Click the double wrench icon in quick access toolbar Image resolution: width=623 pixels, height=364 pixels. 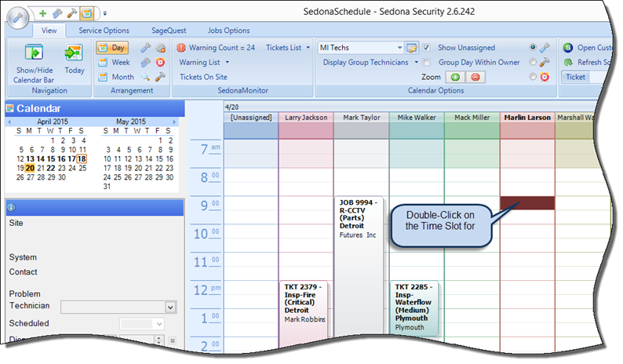click(x=57, y=14)
